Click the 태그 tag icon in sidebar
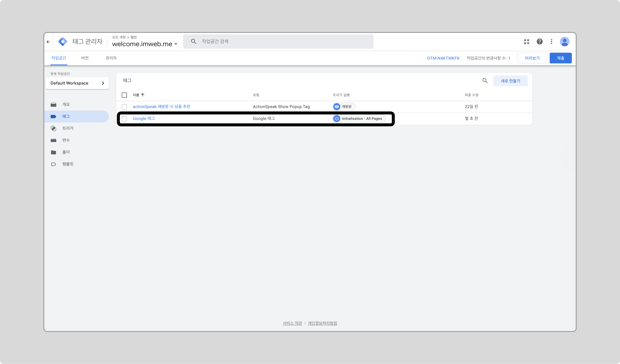The height and width of the screenshot is (364, 620). pos(53,116)
